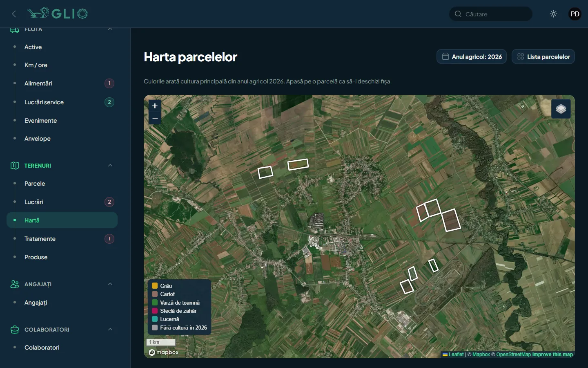
Task: Click the Lucernă teal legend swatch
Action: click(x=155, y=319)
